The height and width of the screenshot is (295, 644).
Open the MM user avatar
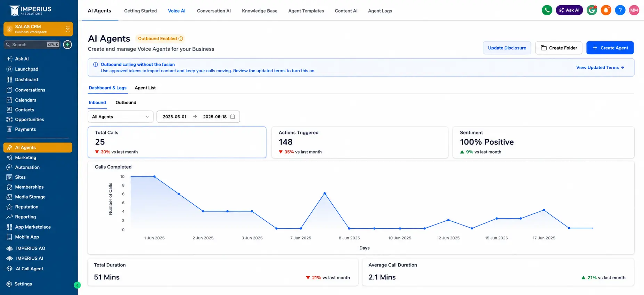[x=634, y=10]
